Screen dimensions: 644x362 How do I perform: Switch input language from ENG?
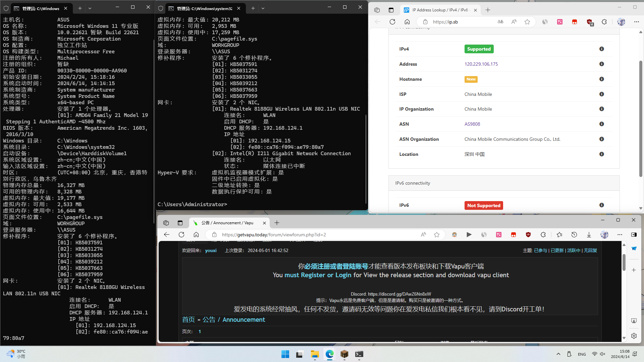(582, 354)
